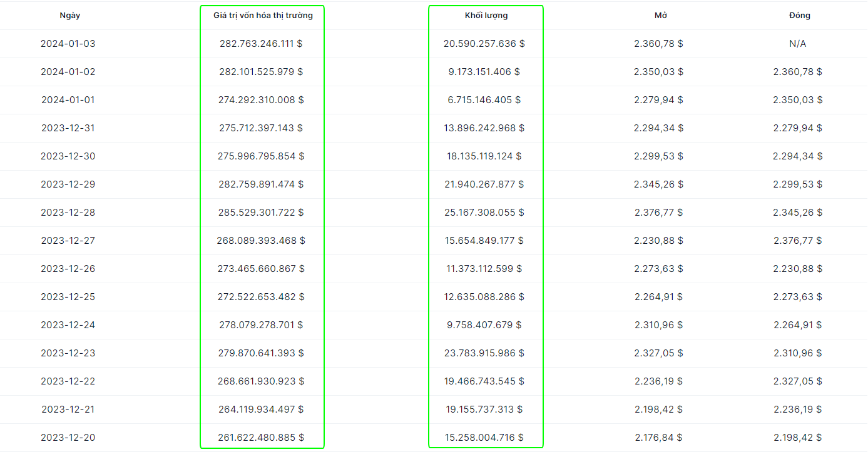This screenshot has width=868, height=452.
Task: Click the Giá trị vốn hóa thị trường header
Action: click(263, 16)
